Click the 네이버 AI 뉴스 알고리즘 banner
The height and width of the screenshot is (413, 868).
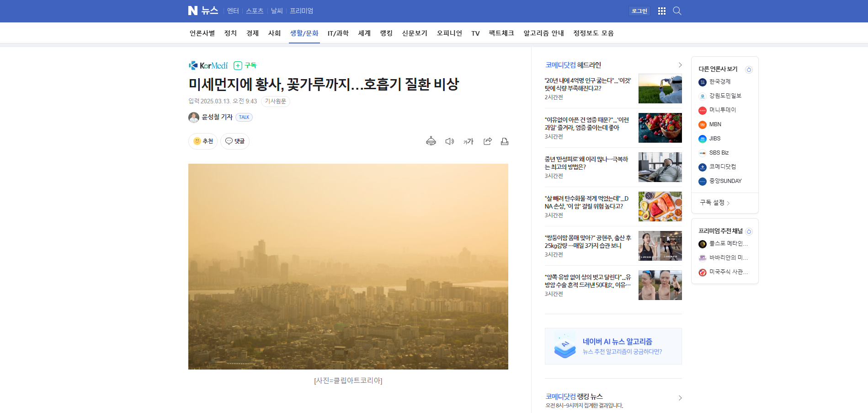click(x=613, y=346)
